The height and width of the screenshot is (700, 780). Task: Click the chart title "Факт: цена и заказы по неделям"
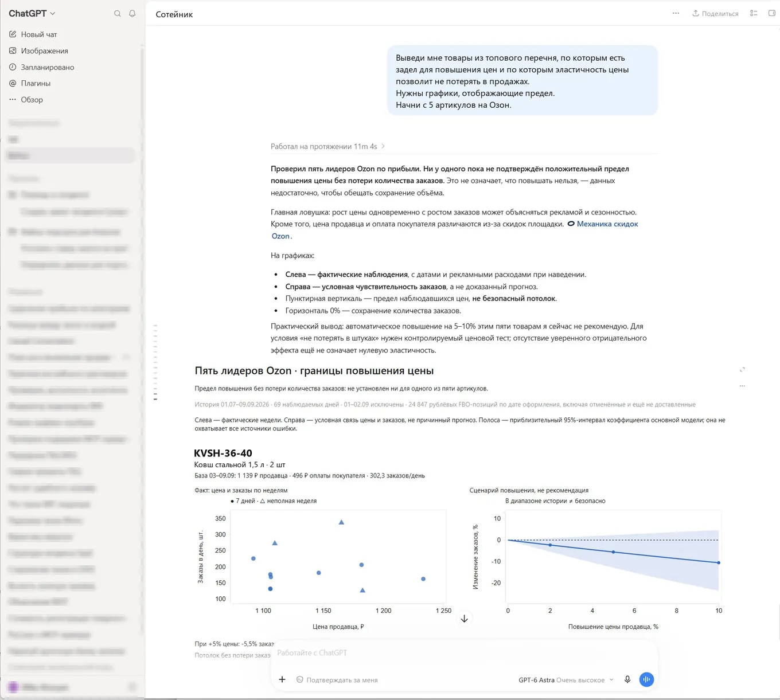(241, 490)
